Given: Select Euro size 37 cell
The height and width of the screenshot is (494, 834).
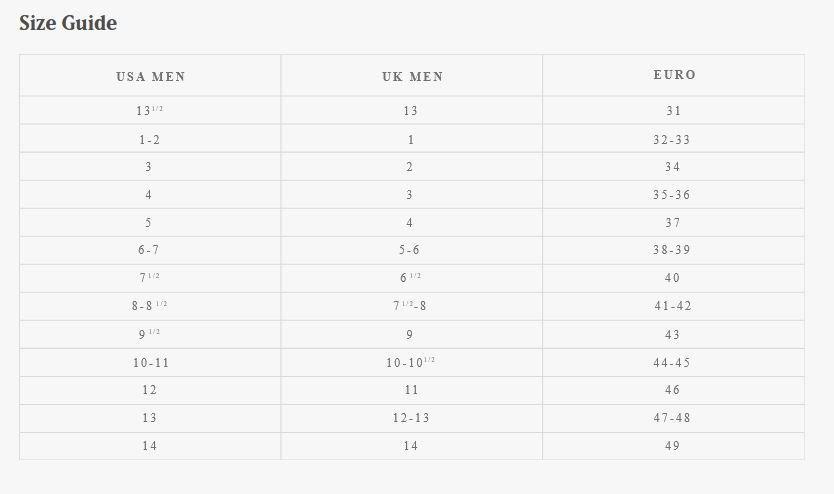Looking at the screenshot, I should (x=673, y=223).
